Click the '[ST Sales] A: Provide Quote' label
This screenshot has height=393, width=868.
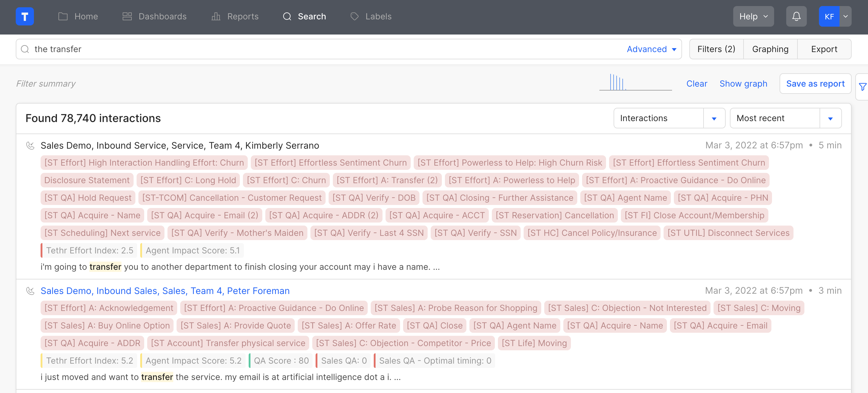[236, 325]
